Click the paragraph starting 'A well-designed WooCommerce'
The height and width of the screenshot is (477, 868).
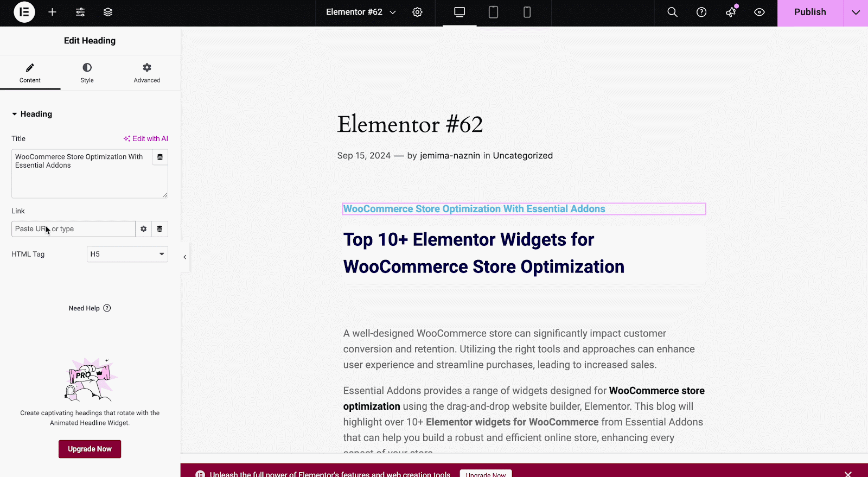pyautogui.click(x=519, y=349)
